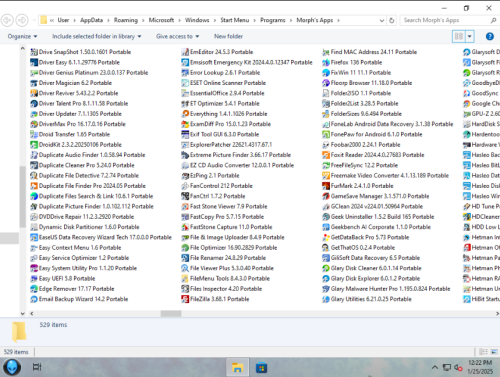
Task: Open the view options dropdown arrow
Action: coord(470,36)
